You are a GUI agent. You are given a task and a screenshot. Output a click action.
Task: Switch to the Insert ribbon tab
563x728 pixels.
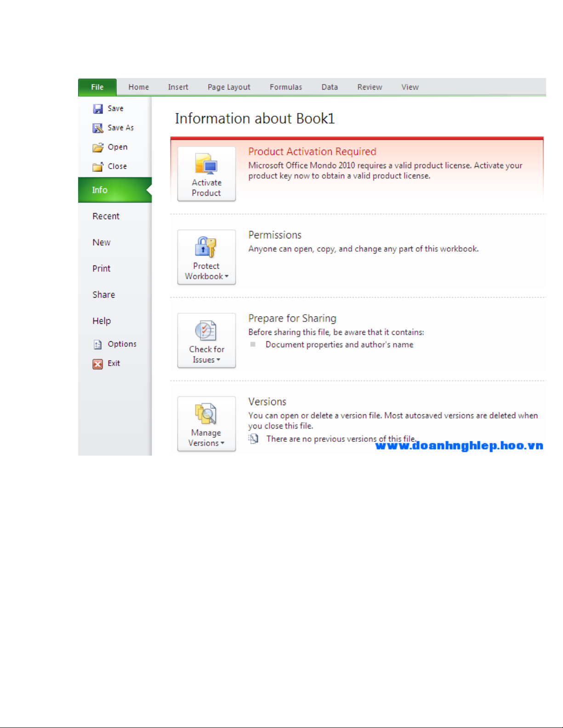(x=178, y=87)
